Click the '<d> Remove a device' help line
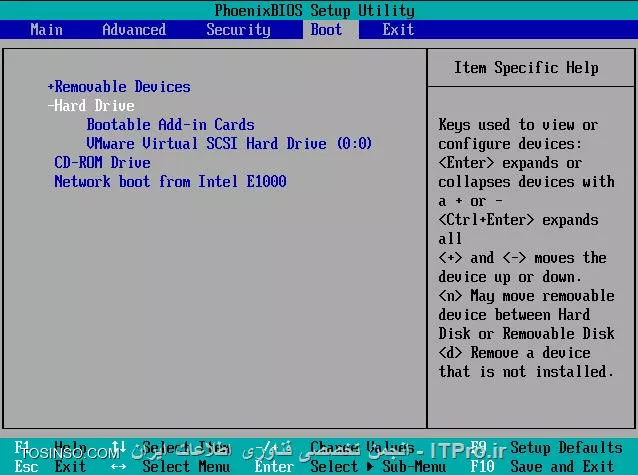The image size is (638, 475). [514, 353]
